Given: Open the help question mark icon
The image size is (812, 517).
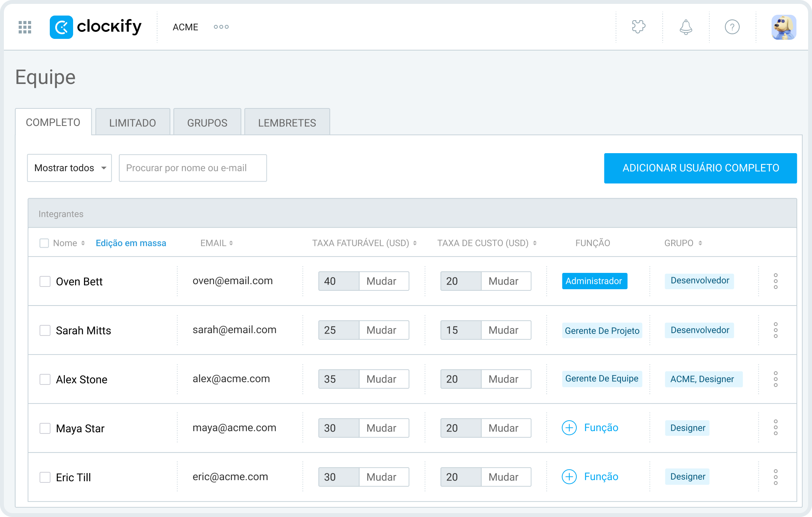Looking at the screenshot, I should click(x=732, y=27).
